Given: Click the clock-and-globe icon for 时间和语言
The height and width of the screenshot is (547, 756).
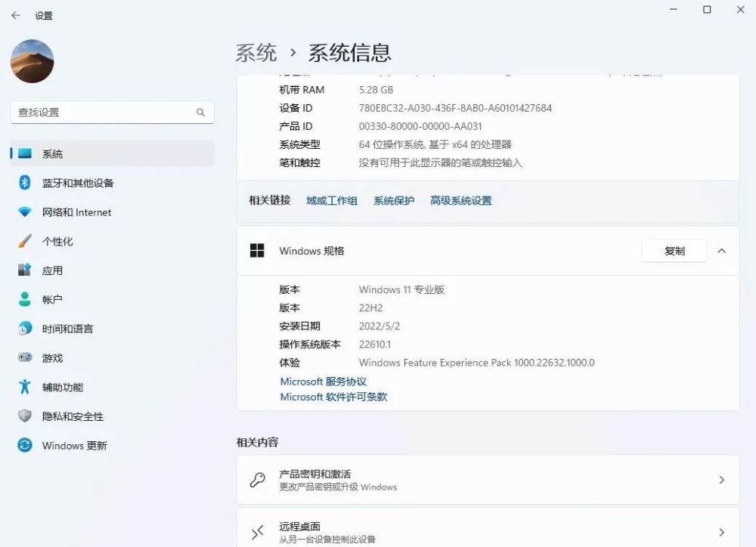Looking at the screenshot, I should tap(25, 329).
